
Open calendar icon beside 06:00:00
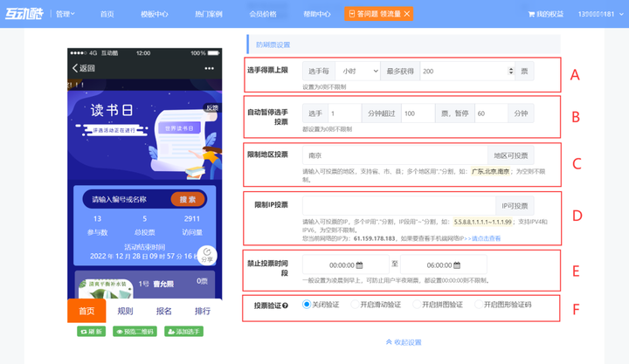[457, 265]
